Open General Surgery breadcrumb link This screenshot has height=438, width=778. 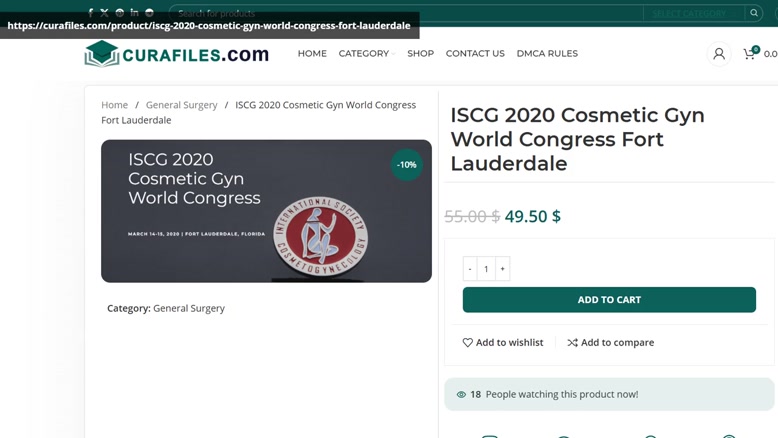182,105
